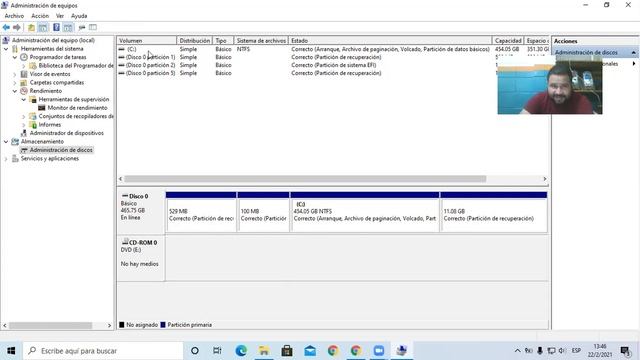Image resolution: width=640 pixels, height=360 pixels.
Task: Open File Explorer from the taskbar
Action: pyautogui.click(x=264, y=351)
